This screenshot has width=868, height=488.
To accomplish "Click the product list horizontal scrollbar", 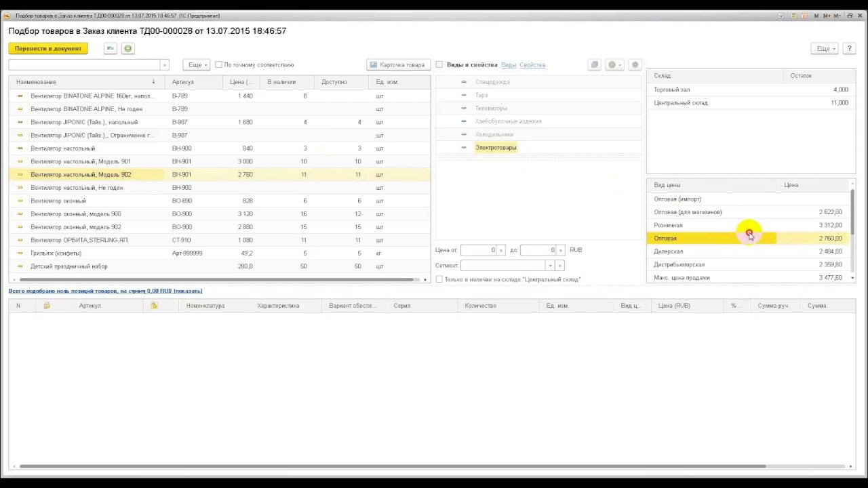I will pos(217,279).
